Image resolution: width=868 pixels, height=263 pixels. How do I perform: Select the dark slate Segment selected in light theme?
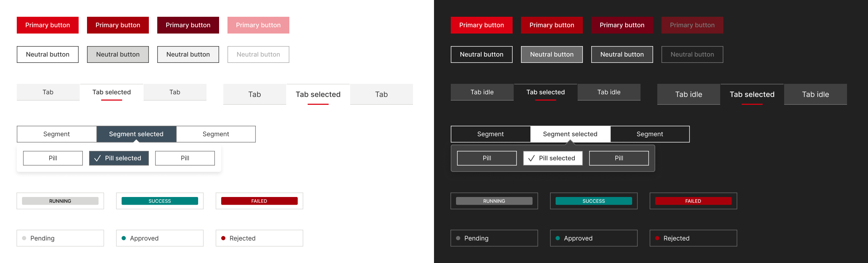pos(136,134)
